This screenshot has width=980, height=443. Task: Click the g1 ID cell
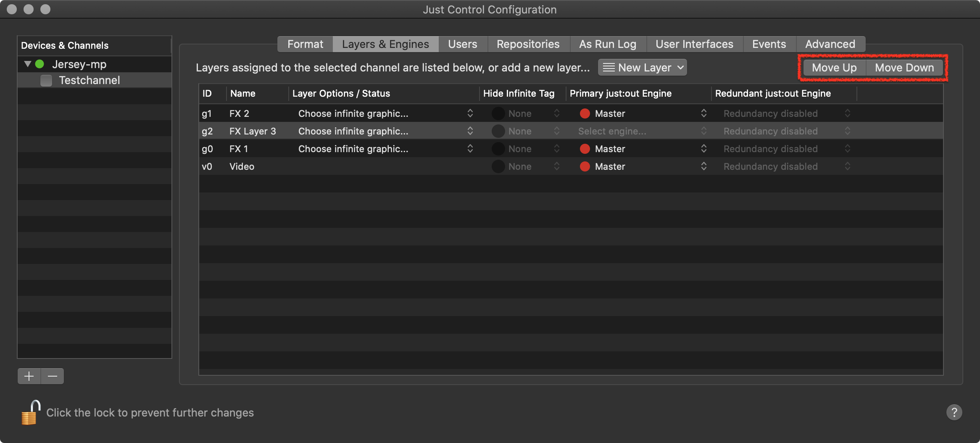pos(207,113)
